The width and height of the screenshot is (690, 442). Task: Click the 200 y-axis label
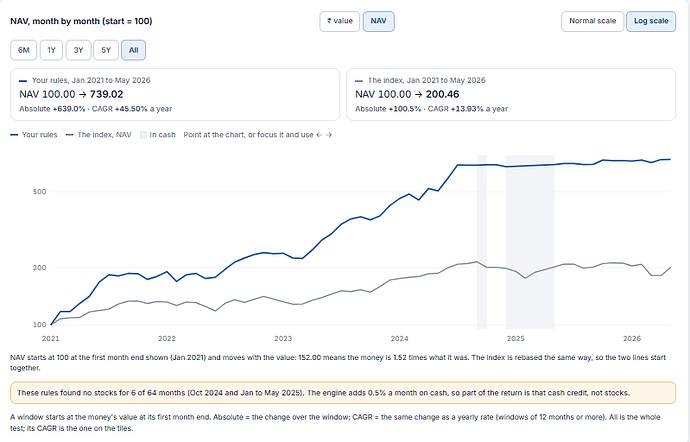pos(40,268)
